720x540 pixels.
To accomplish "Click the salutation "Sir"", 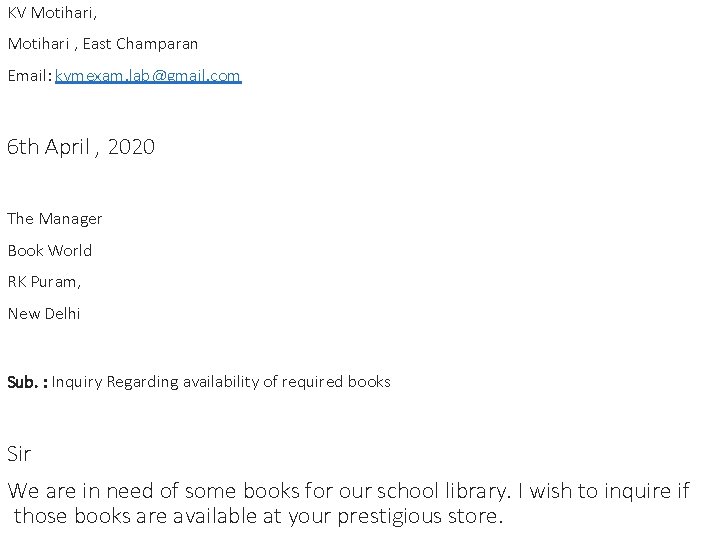I will [19, 454].
